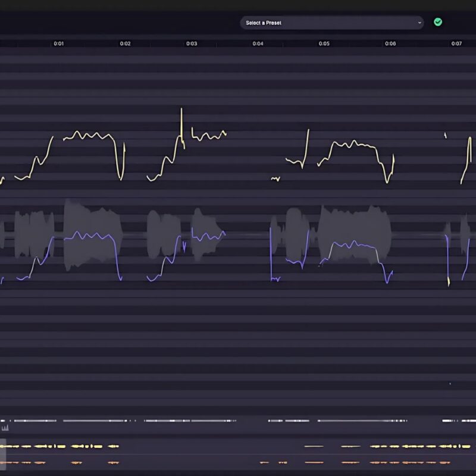The width and height of the screenshot is (476, 476).
Task: Click the tall pitch spike at 0:03
Action: pos(181,119)
